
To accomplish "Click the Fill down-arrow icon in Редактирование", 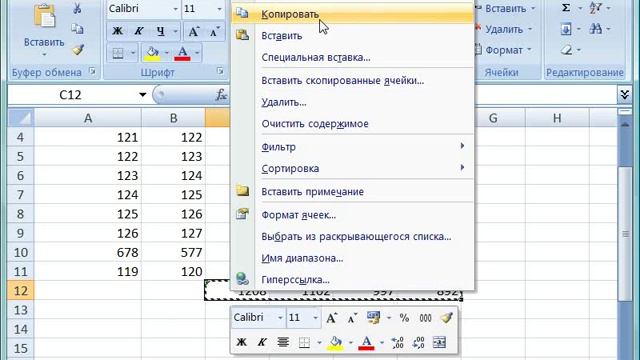I will (x=566, y=29).
